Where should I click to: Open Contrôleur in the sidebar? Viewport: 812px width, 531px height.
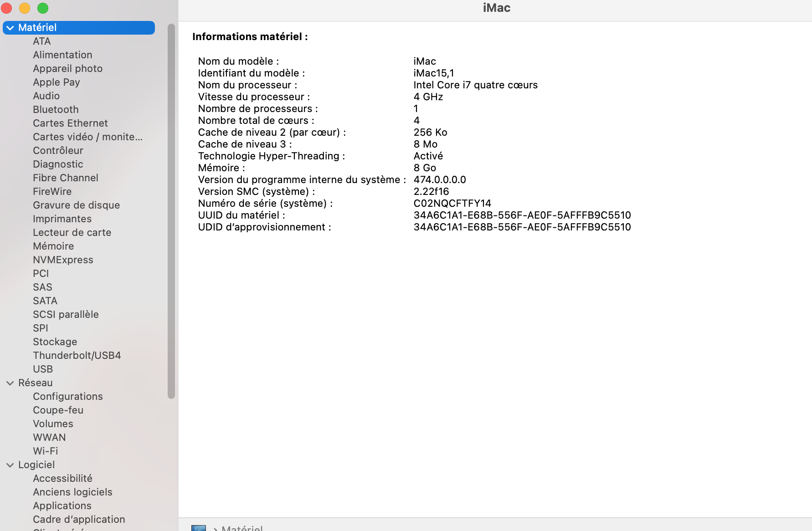click(58, 151)
